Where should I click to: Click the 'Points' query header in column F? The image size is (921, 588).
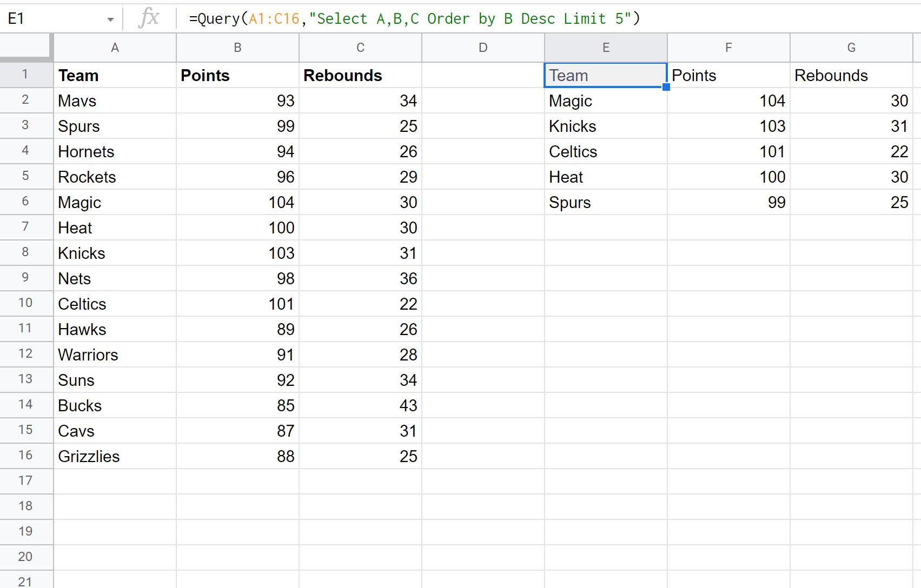tap(729, 75)
